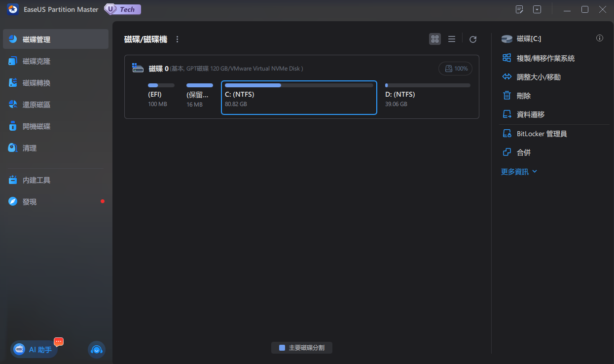Open the three-dot menu beside 磁碟/磁碟機

(178, 39)
